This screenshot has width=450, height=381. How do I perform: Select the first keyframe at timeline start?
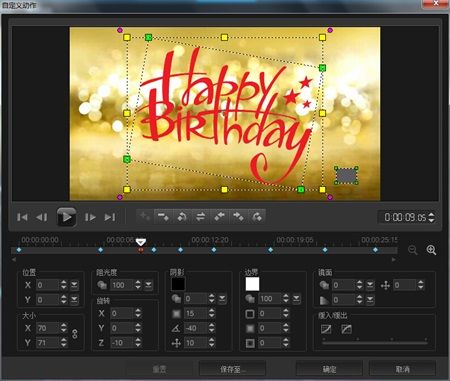click(x=19, y=250)
